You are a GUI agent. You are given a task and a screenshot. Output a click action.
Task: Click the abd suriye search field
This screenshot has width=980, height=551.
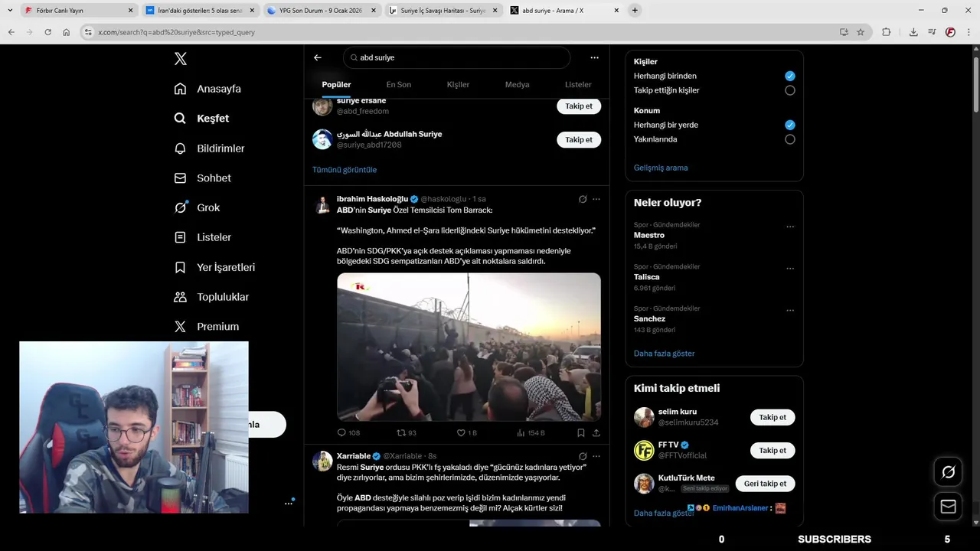point(457,57)
